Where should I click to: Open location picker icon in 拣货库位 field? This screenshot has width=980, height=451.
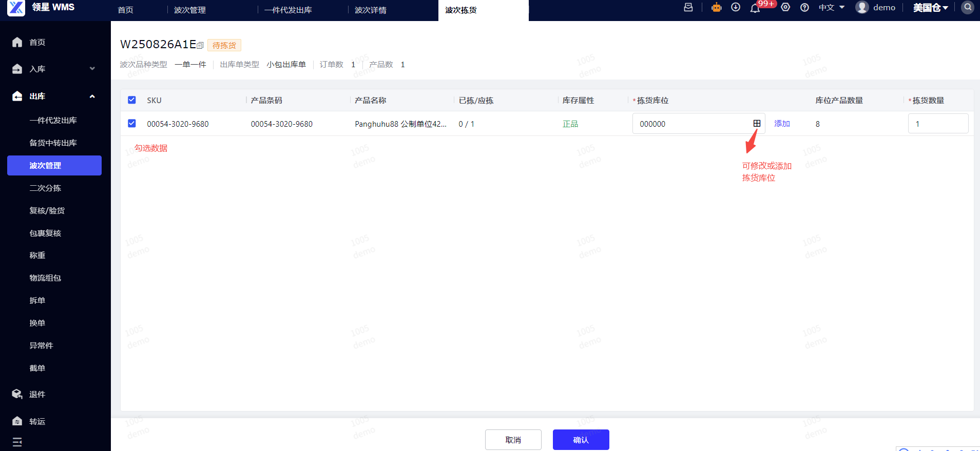coord(757,123)
